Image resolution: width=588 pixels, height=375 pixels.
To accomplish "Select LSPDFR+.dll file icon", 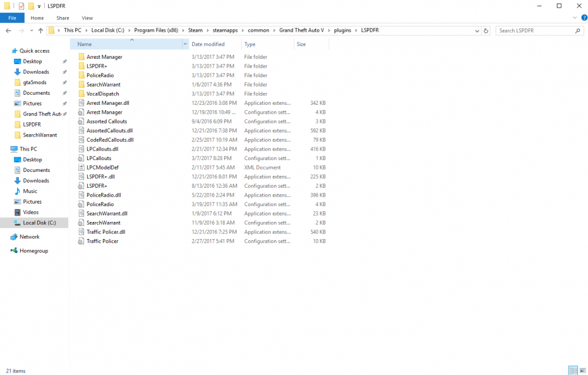I will [x=81, y=177].
